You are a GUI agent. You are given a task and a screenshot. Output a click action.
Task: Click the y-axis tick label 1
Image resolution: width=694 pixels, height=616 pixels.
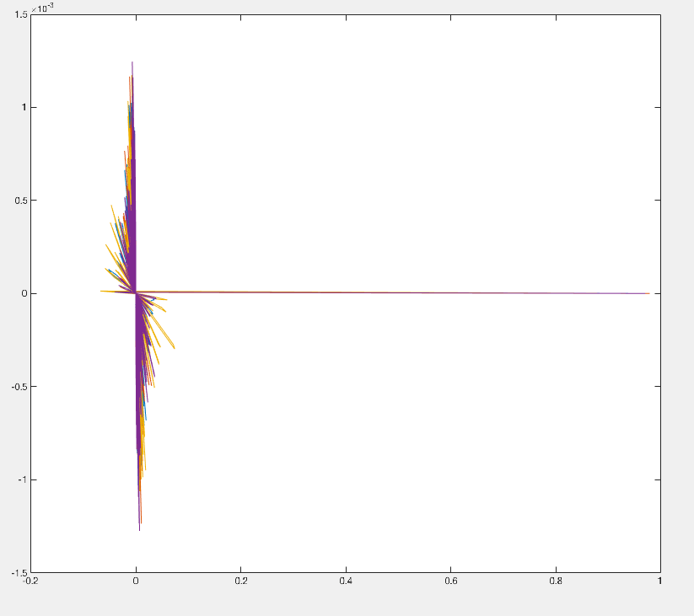24,107
